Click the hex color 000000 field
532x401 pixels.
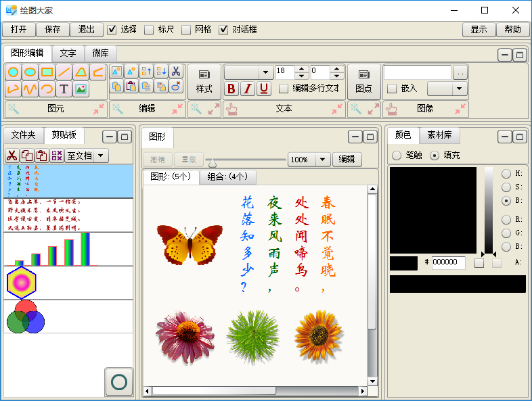[x=448, y=262]
